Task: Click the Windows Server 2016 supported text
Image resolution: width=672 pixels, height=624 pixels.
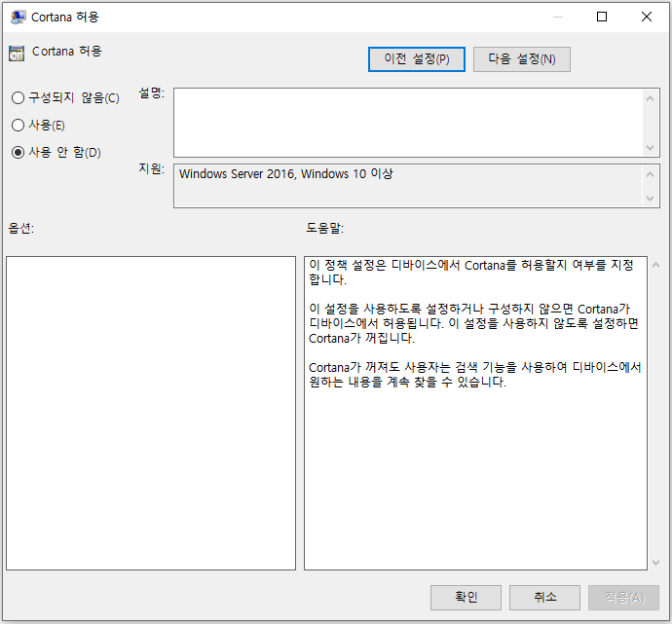Action: (286, 174)
